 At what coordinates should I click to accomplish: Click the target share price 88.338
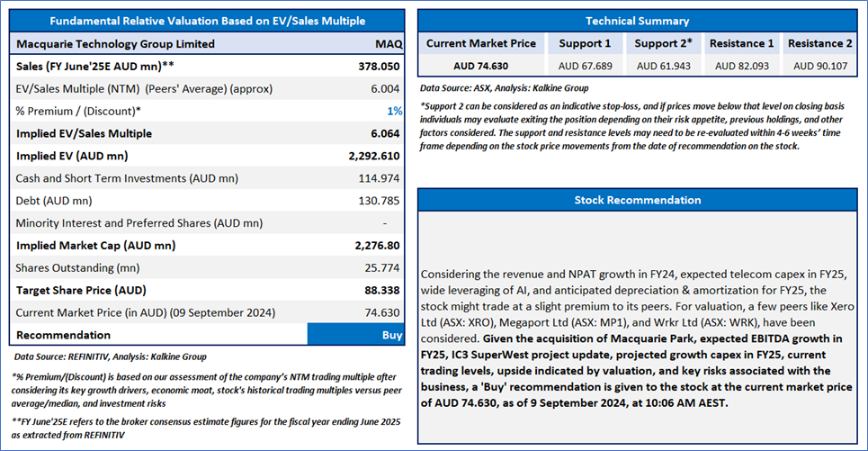pyautogui.click(x=382, y=291)
